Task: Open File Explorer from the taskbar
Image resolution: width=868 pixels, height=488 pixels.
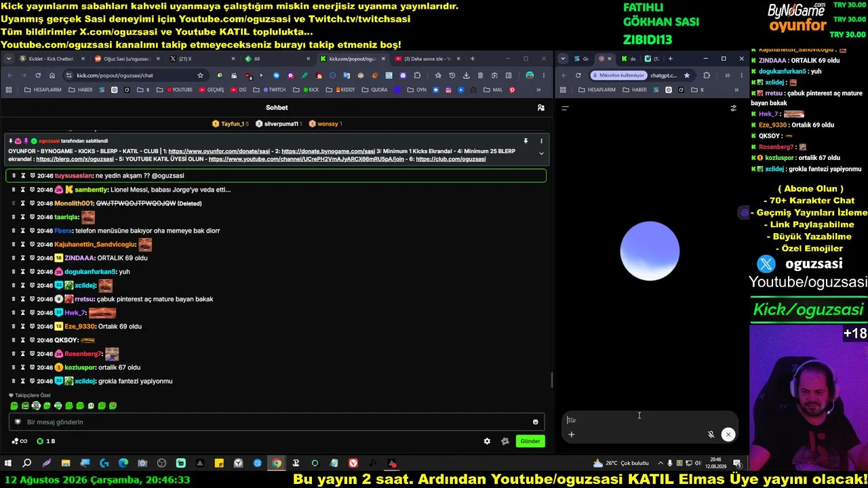Action: point(66,464)
